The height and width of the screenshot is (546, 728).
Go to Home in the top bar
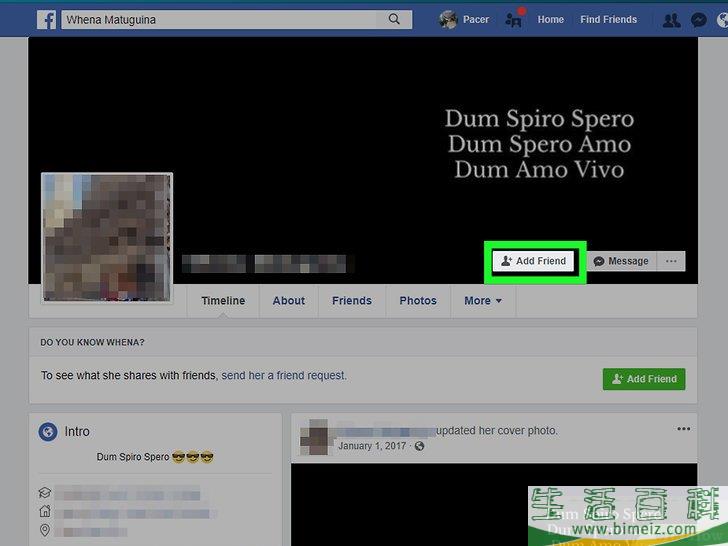click(x=551, y=20)
